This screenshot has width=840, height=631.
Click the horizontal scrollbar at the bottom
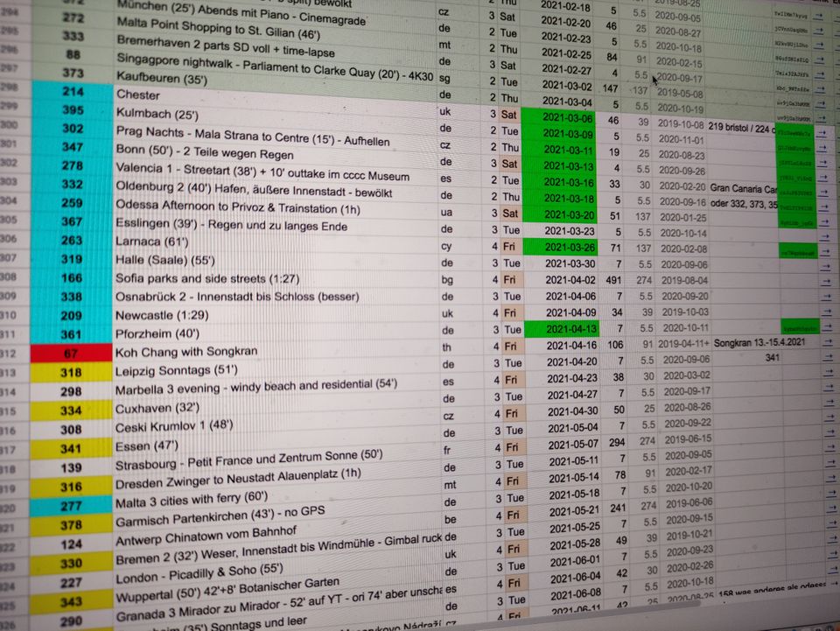(x=420, y=627)
